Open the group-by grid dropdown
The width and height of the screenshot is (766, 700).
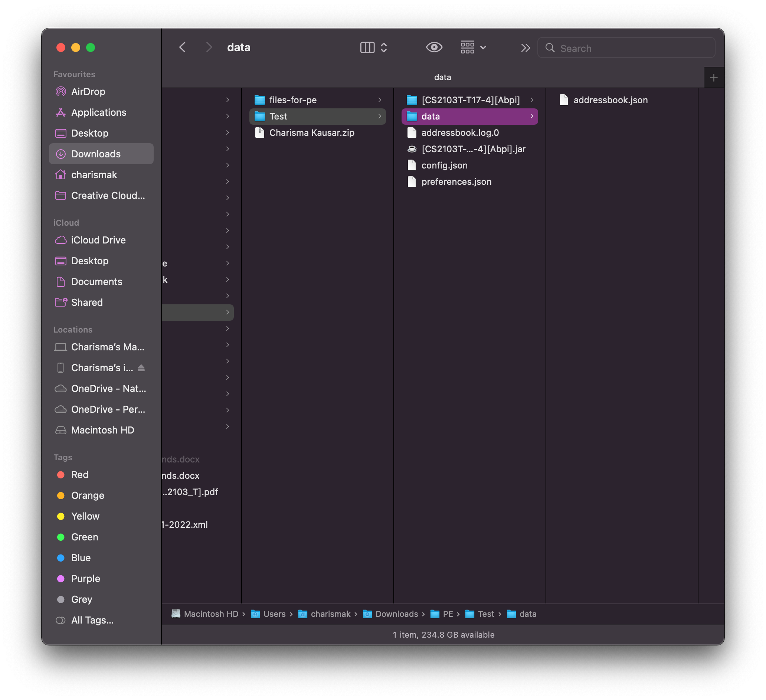(473, 48)
